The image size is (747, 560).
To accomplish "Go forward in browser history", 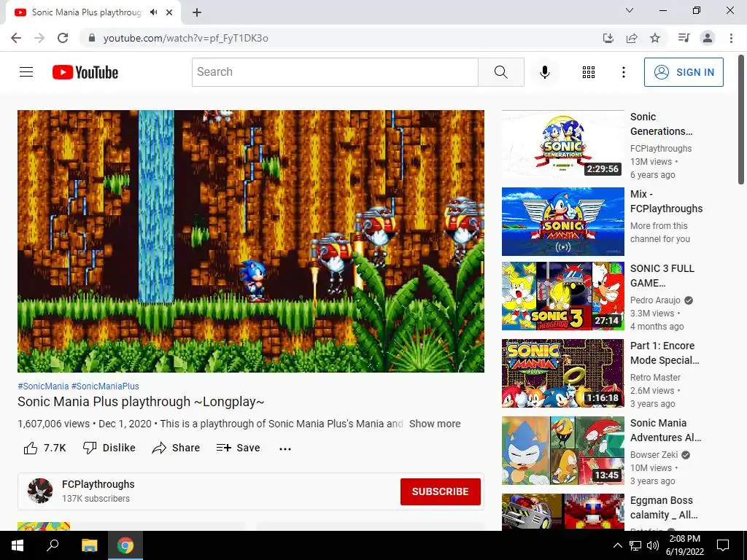I will [x=39, y=38].
